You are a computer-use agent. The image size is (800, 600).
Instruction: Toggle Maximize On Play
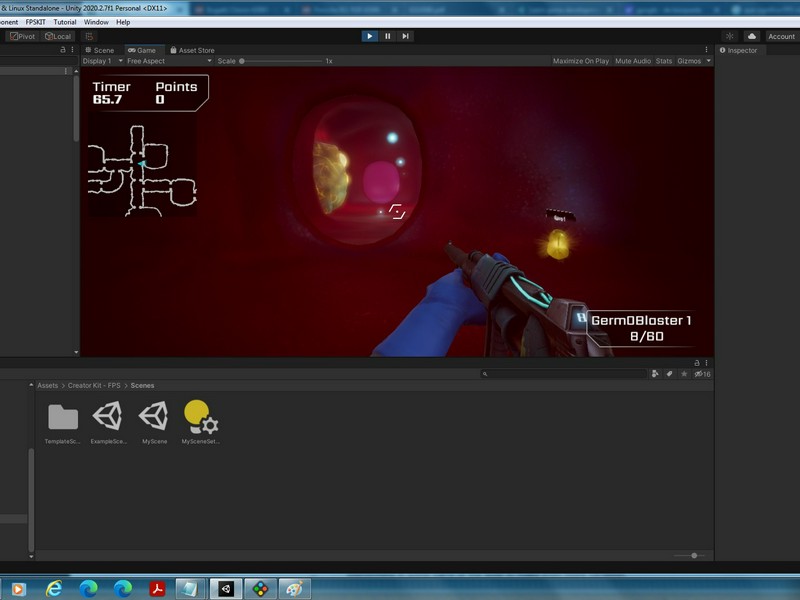coord(580,61)
